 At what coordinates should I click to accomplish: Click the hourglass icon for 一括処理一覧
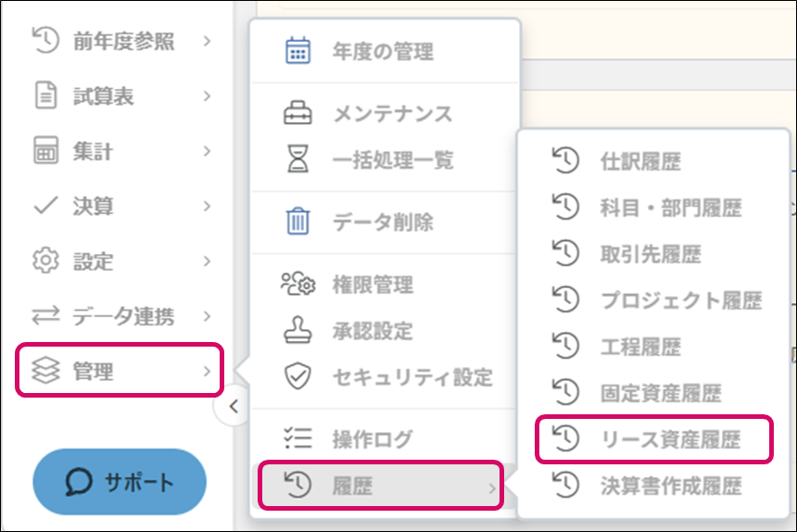coord(297,159)
